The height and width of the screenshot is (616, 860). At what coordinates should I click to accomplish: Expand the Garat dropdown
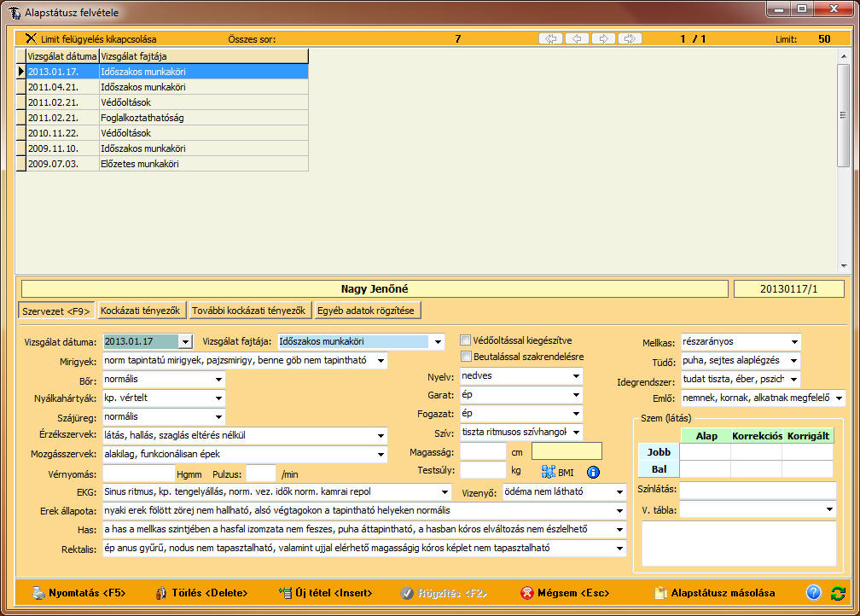(x=576, y=395)
